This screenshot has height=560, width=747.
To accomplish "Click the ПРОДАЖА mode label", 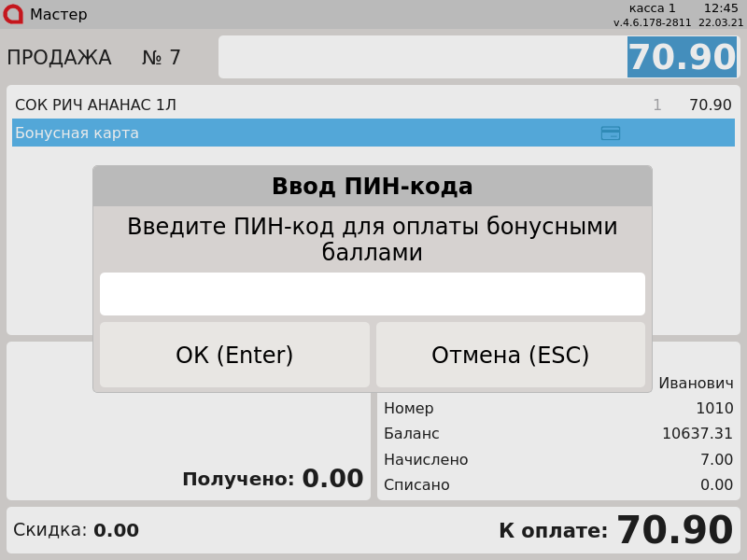I will click(x=59, y=58).
